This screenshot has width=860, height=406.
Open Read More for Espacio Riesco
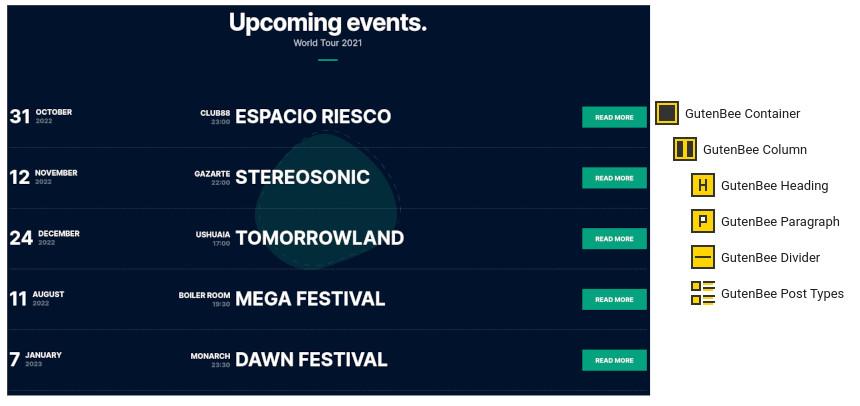coord(614,117)
